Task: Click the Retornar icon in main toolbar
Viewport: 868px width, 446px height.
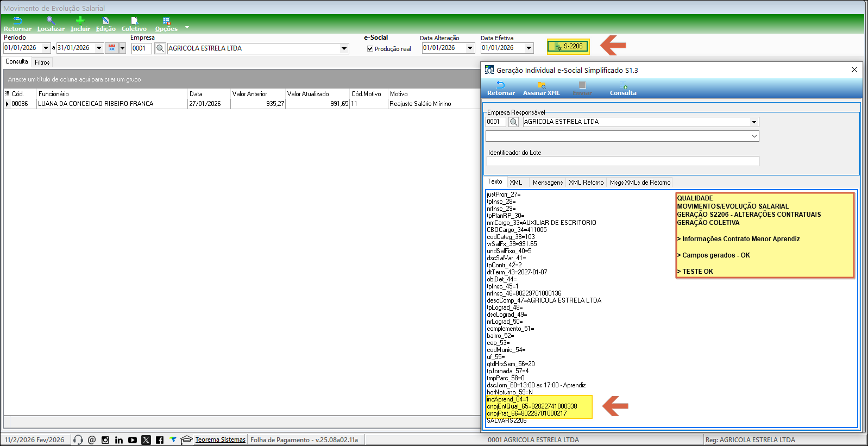Action: [17, 22]
